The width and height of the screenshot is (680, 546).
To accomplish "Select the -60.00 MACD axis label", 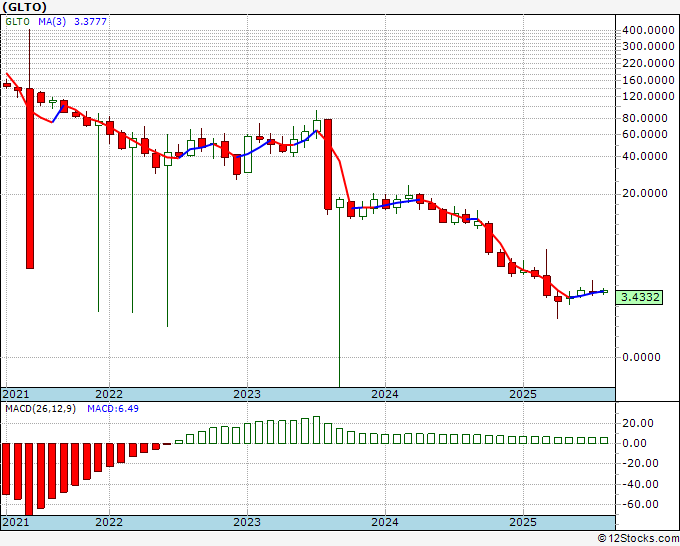I will (640, 504).
